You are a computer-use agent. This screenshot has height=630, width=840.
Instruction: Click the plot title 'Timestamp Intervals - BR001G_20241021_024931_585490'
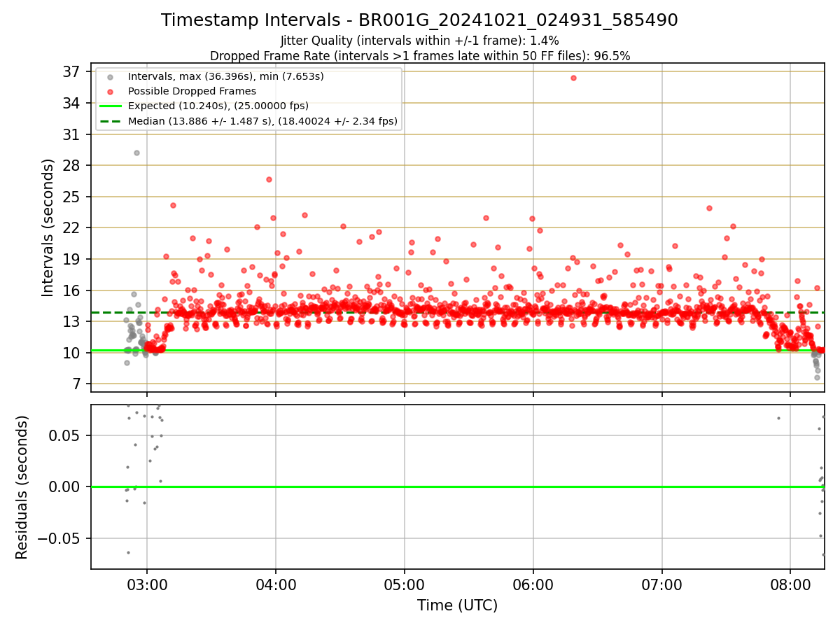[419, 20]
